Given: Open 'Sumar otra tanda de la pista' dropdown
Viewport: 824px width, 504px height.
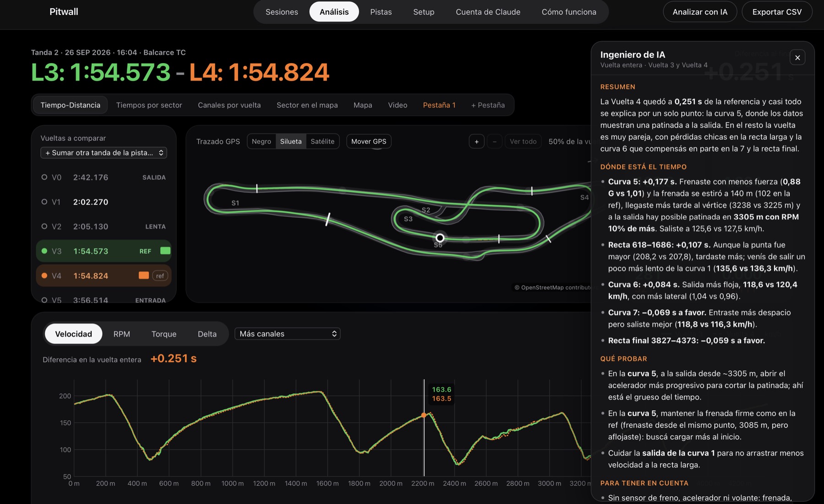Looking at the screenshot, I should coord(103,153).
